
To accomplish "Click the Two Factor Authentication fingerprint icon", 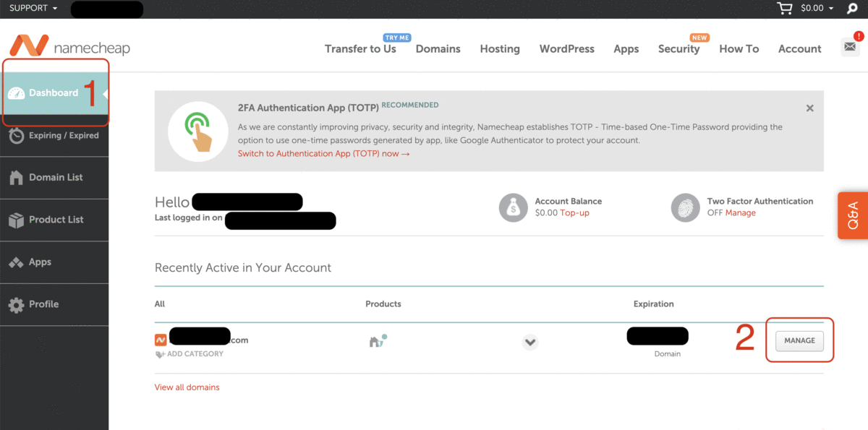I will [x=685, y=207].
